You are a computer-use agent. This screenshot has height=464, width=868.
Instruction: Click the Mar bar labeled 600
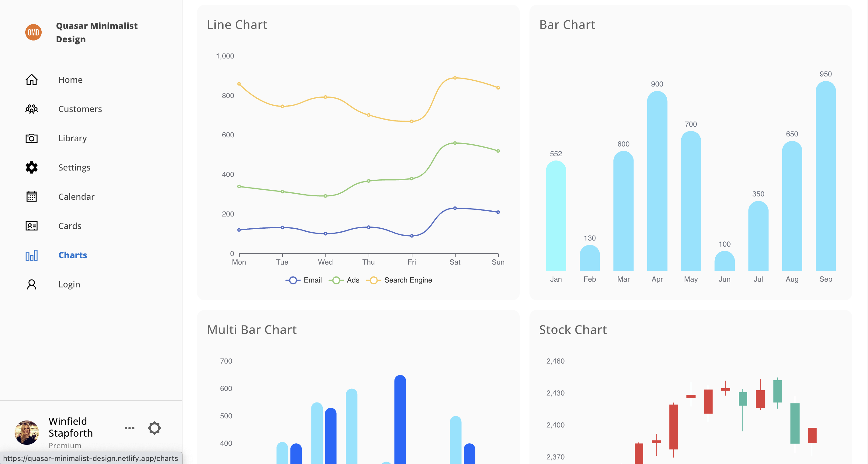tap(623, 211)
